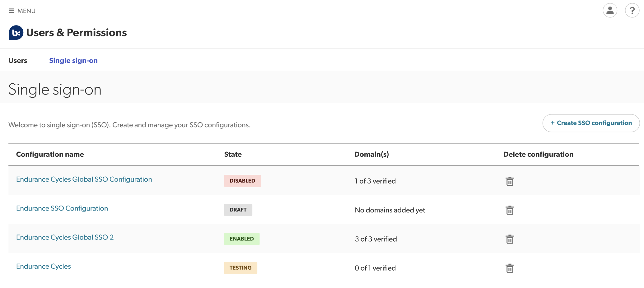The height and width of the screenshot is (288, 644).
Task: Open Endurance Cycles Global SSO 2 link
Action: click(x=65, y=237)
